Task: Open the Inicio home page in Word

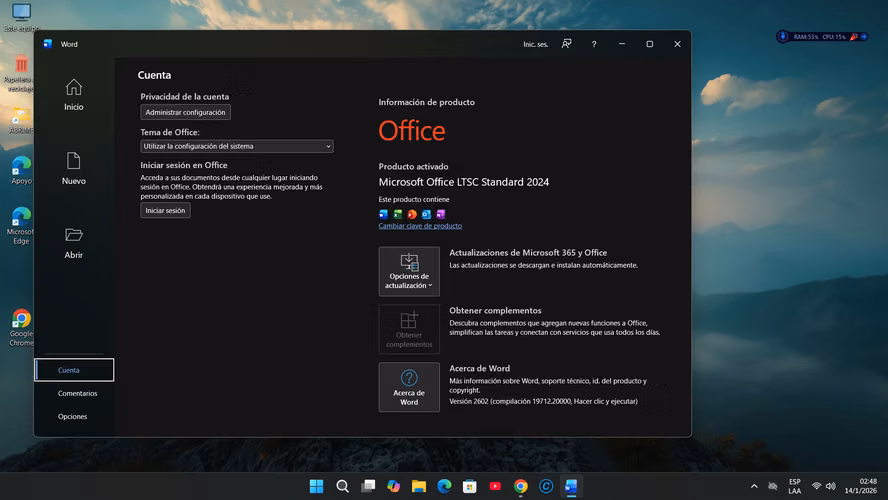Action: (x=74, y=95)
